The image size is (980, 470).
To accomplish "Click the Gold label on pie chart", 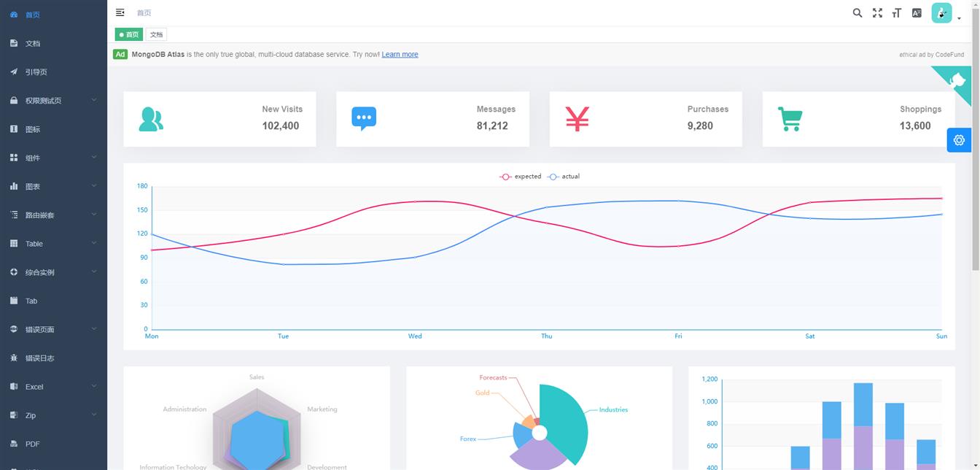I will pyautogui.click(x=483, y=393).
